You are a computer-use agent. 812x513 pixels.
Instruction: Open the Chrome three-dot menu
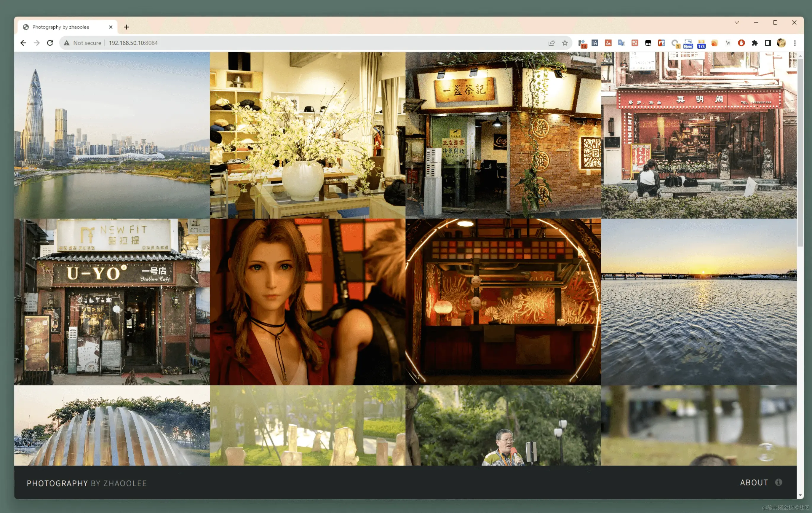point(795,43)
